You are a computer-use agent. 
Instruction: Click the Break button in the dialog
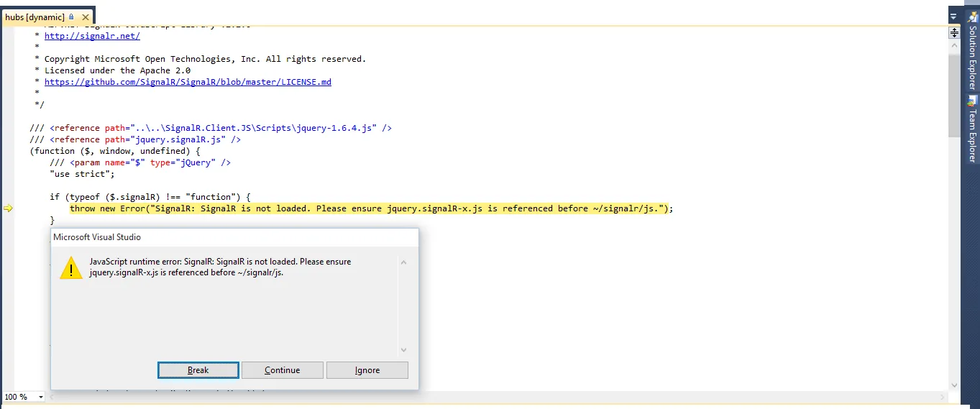[198, 370]
